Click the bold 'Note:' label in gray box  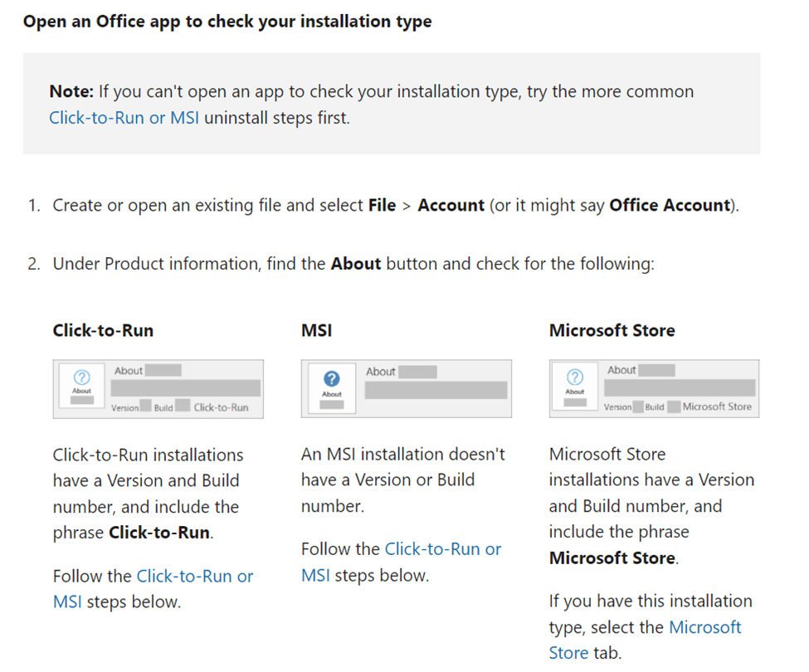pyautogui.click(x=71, y=91)
